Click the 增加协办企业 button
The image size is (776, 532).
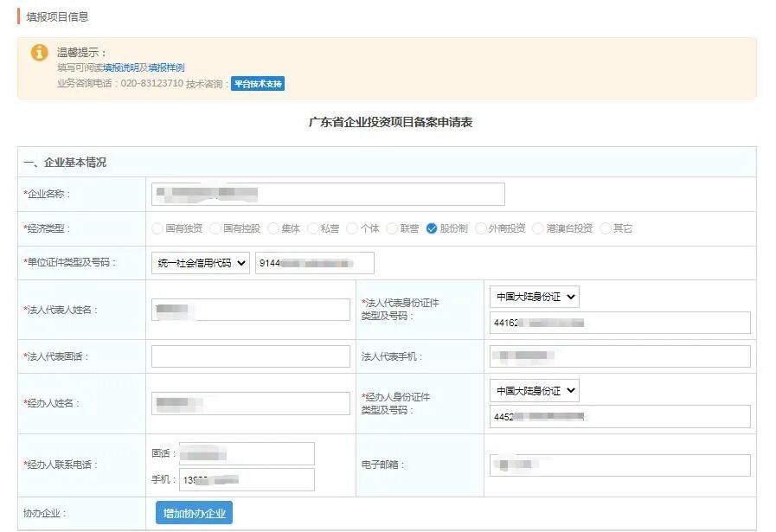[194, 513]
